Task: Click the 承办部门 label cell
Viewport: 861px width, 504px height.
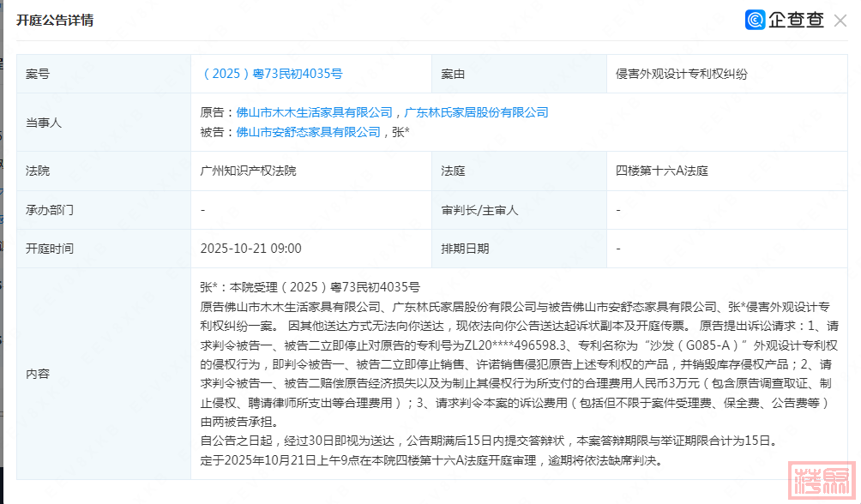Action: point(50,210)
